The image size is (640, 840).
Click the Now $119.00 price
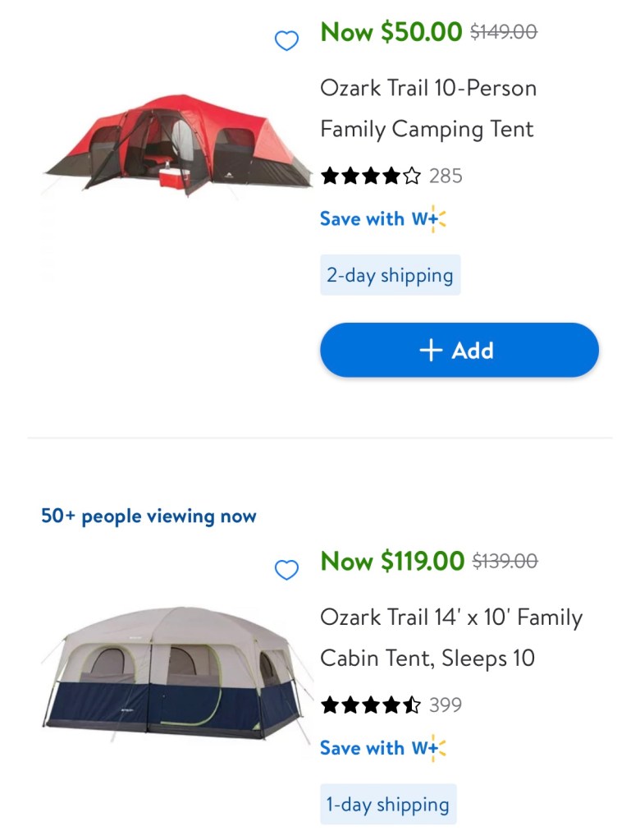click(392, 561)
